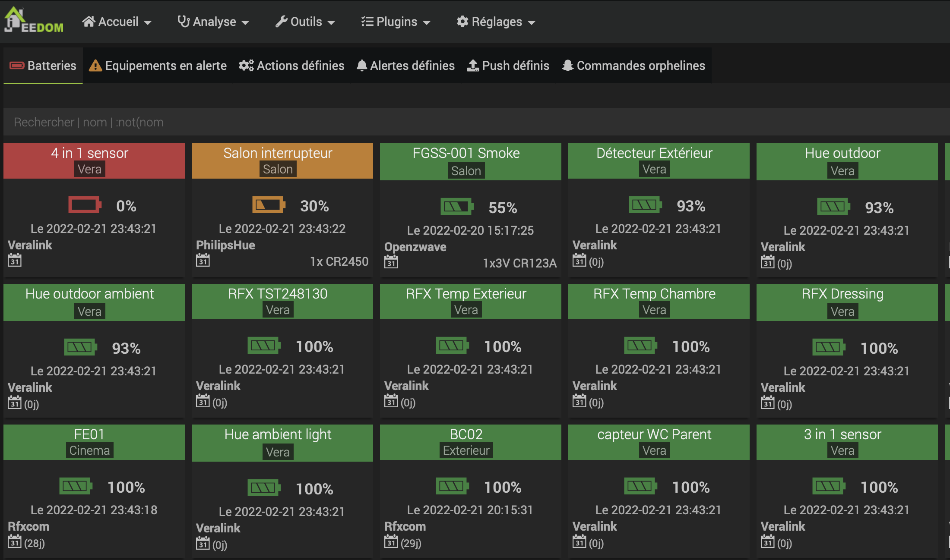Click the Rfxcom label on FE01 card
This screenshot has width=950, height=560.
tap(28, 526)
